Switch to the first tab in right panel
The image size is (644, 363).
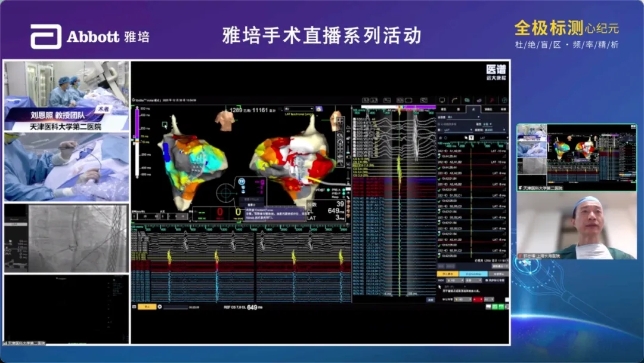pos(444,109)
